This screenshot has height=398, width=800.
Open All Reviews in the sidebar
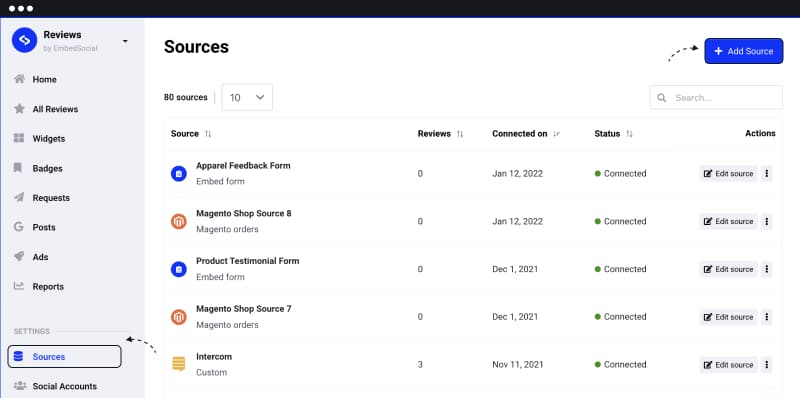(x=55, y=109)
